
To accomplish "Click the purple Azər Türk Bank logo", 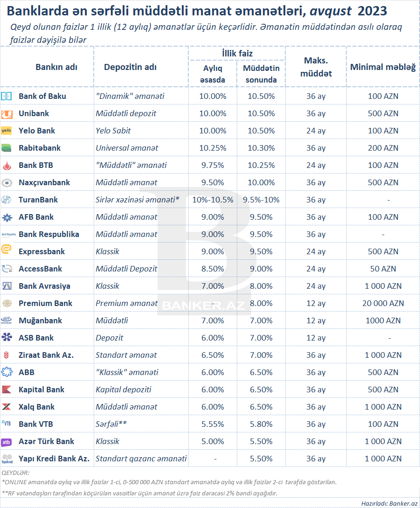I will (x=7, y=441).
